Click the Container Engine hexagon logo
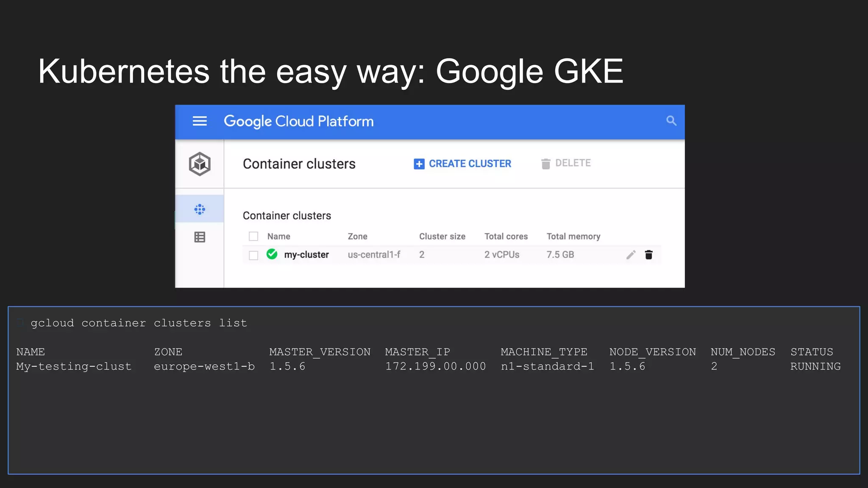The width and height of the screenshot is (868, 488). (x=200, y=164)
